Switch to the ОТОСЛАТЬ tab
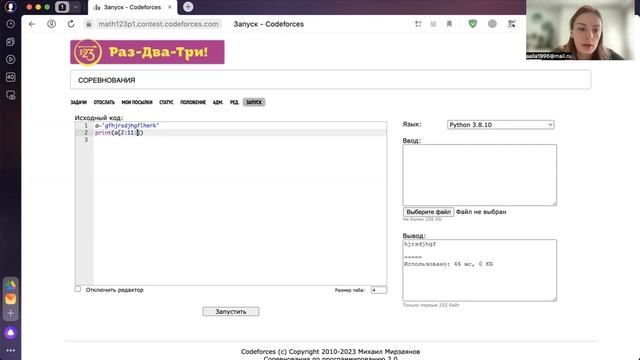The width and height of the screenshot is (640, 360). tap(104, 102)
